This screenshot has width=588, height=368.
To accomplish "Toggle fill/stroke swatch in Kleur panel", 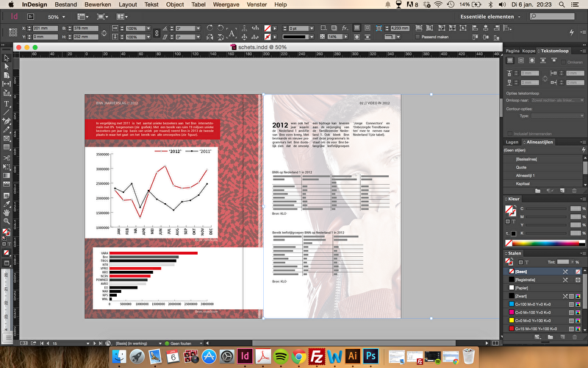I will tap(509, 210).
